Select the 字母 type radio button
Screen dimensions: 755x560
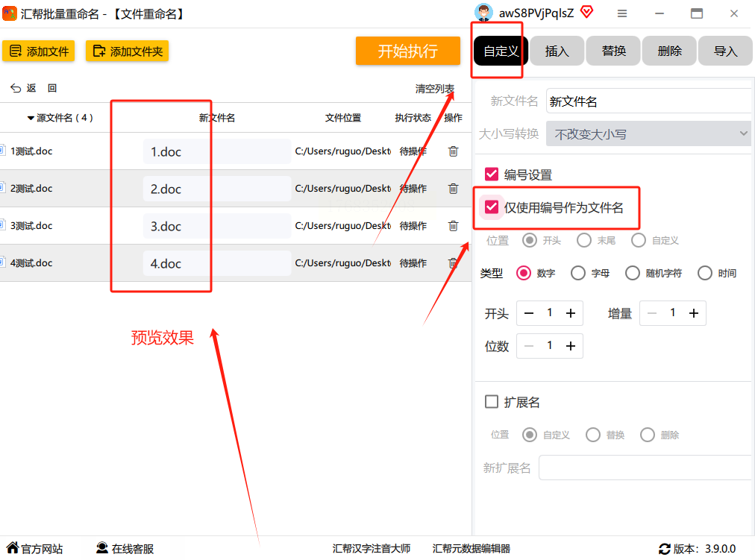pyautogui.click(x=577, y=273)
